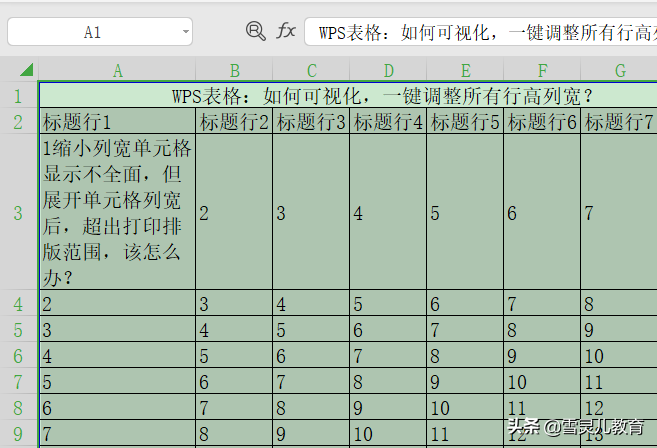Click cell E9 with value 11
Viewport: 657px width, 448px height.
click(x=465, y=433)
